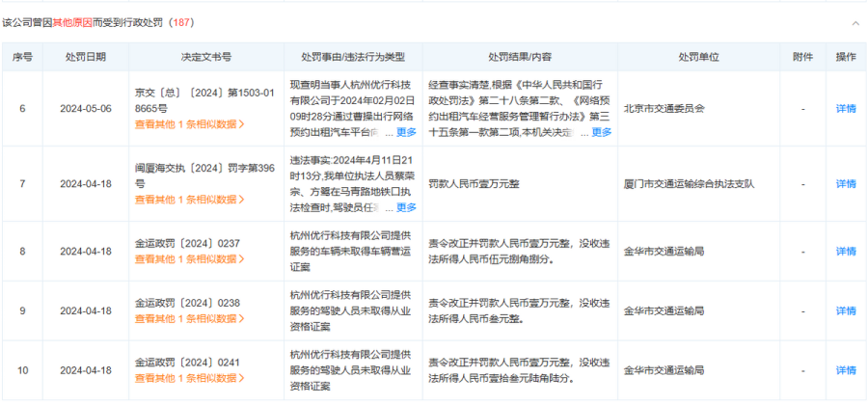
Task: View 详情 for 金运政罚〔2024〕0241
Action: [845, 370]
